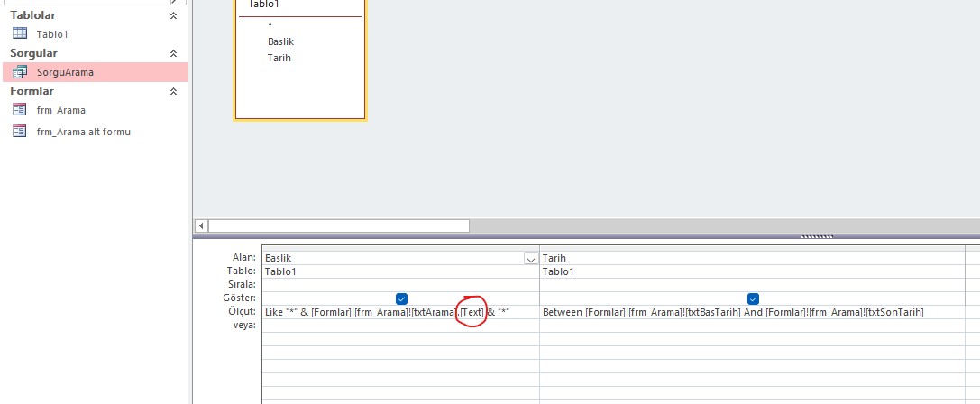Uncheck the Göster checkbox for Baslik
The width and height of the screenshot is (980, 404).
point(401,298)
